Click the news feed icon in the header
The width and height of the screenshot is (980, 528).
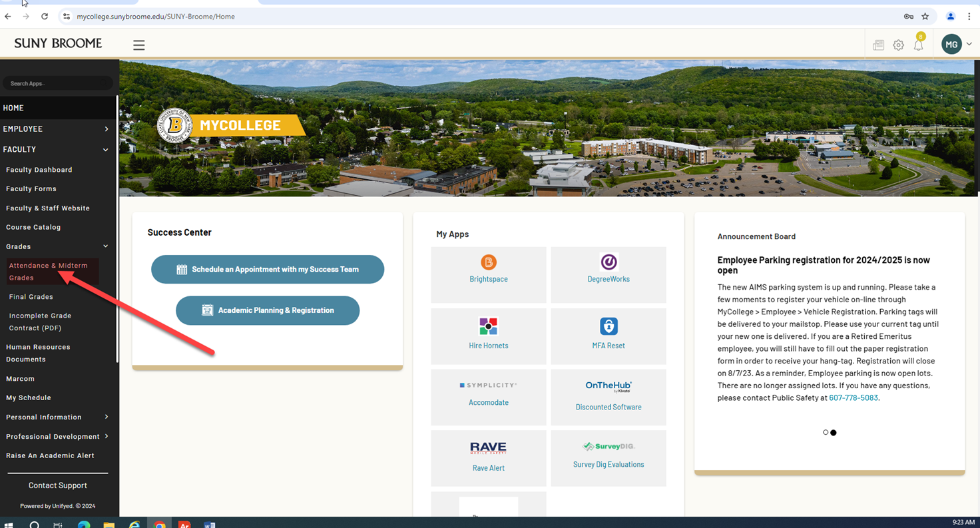click(x=878, y=45)
